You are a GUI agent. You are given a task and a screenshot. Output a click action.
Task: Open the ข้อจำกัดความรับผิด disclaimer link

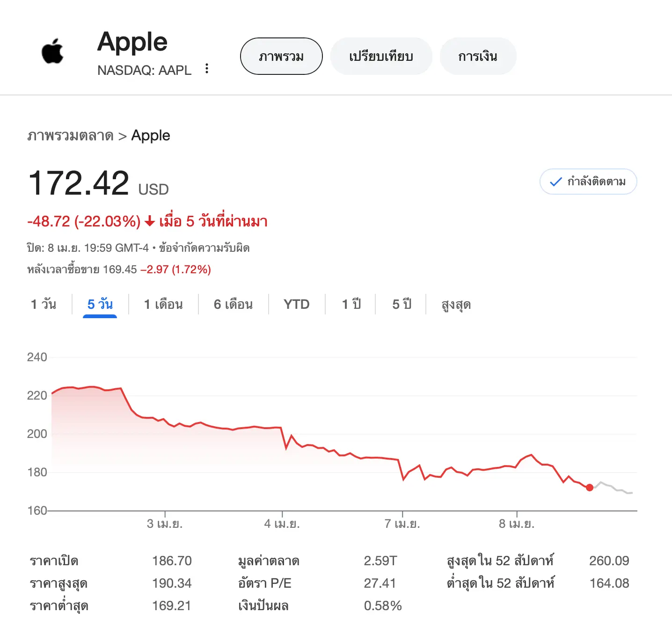pos(204,248)
